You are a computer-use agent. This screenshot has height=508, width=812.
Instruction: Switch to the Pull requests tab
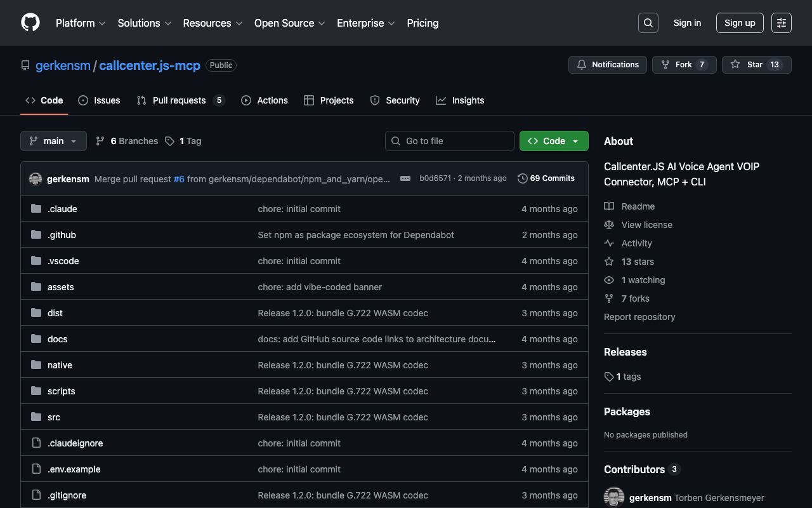tap(179, 100)
